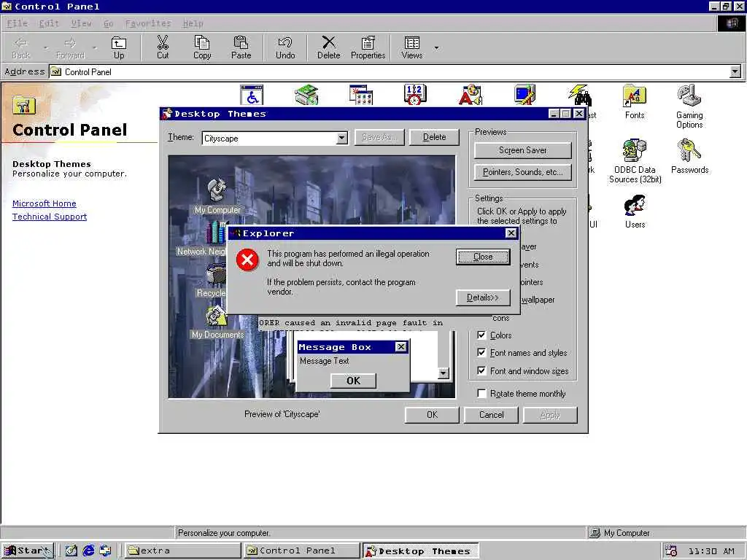The width and height of the screenshot is (747, 560).
Task: Open the Edit menu
Action: coord(49,23)
